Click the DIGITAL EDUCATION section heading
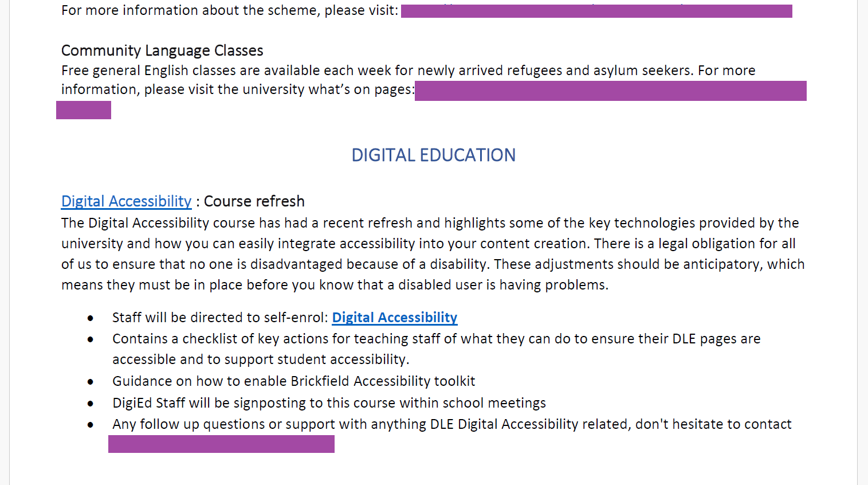This screenshot has width=868, height=485. [434, 155]
